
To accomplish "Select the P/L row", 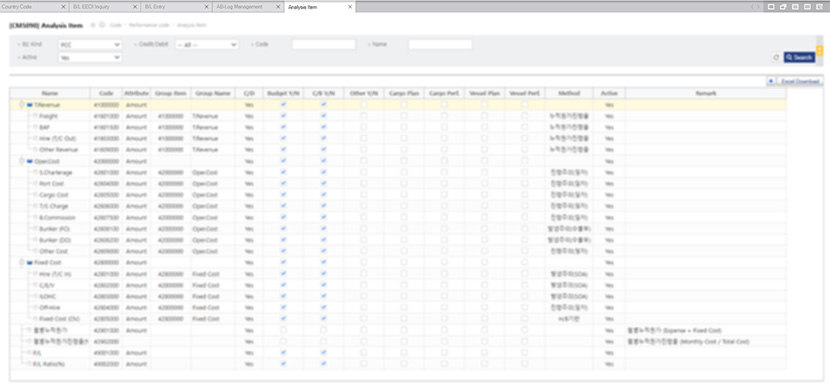I will pos(398,353).
